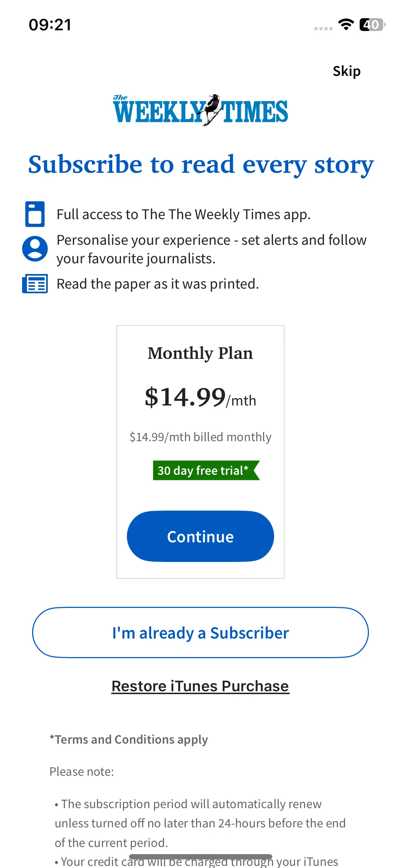Select the Monthly Plan heading

pyautogui.click(x=200, y=353)
